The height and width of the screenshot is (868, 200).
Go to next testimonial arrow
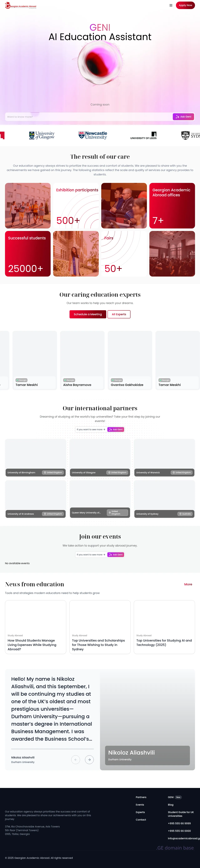point(89,760)
